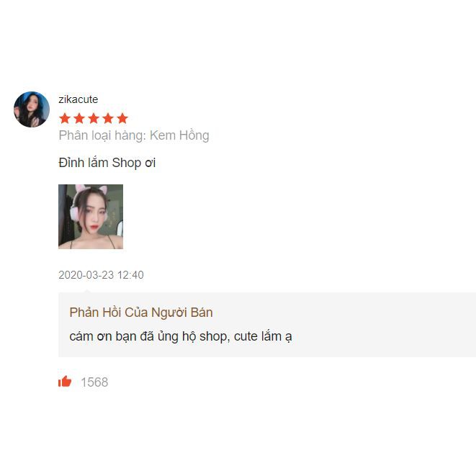Select the third rating star

tap(94, 118)
